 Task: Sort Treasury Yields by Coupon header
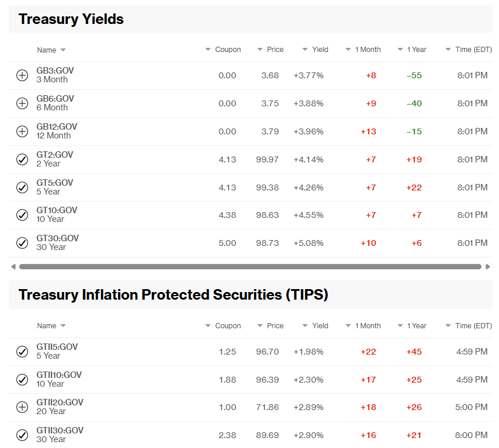tap(223, 49)
